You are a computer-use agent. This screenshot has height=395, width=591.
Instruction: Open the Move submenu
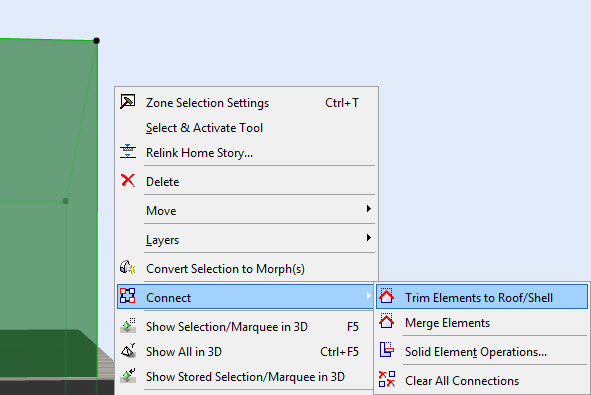tap(247, 211)
